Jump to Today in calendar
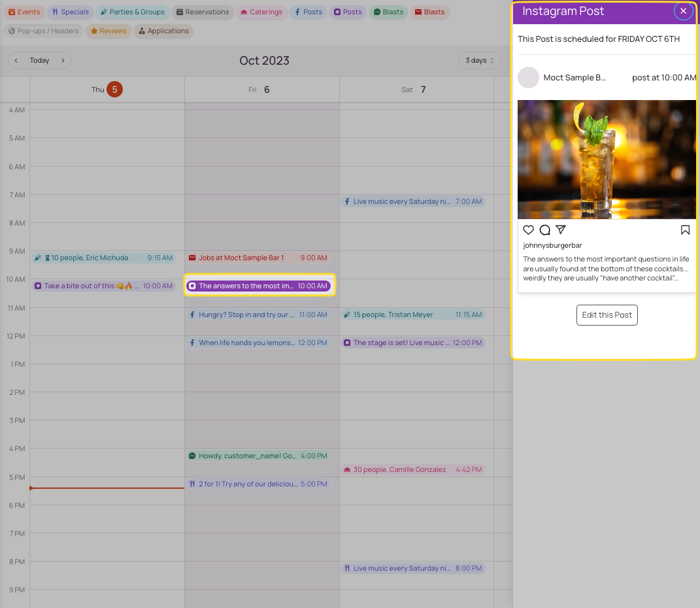Viewport: 700px width, 608px height. [39, 60]
